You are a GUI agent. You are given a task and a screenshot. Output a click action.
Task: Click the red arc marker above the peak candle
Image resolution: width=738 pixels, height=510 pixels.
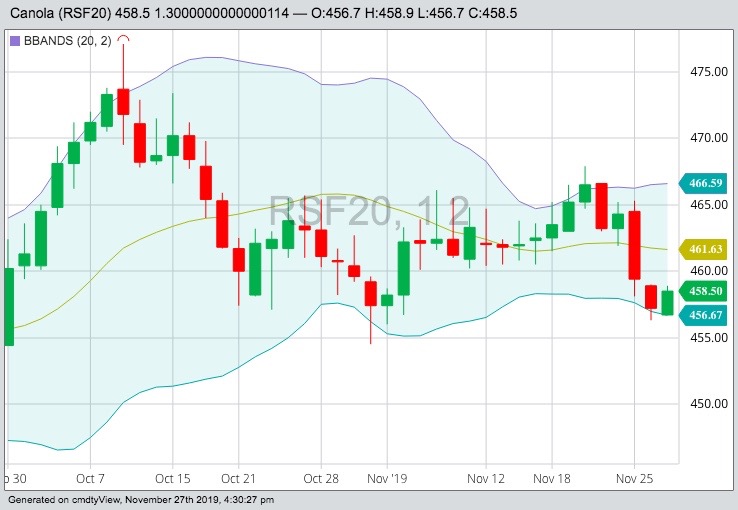tap(123, 39)
